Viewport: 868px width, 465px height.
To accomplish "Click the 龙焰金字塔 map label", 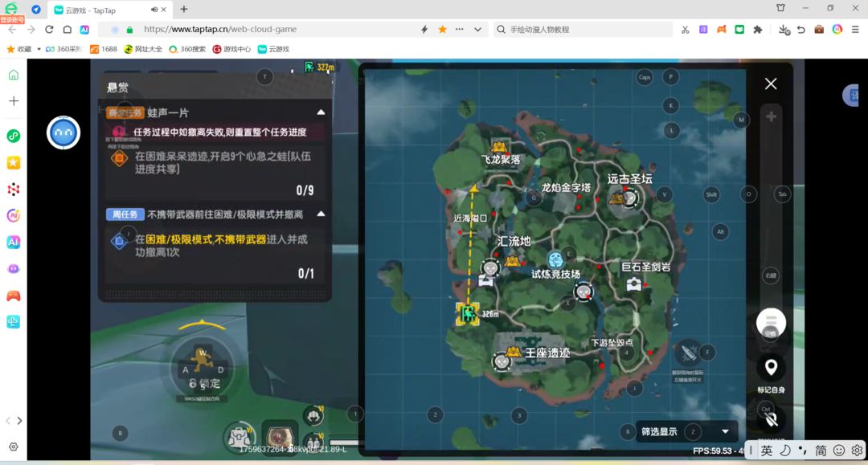I will [x=566, y=188].
